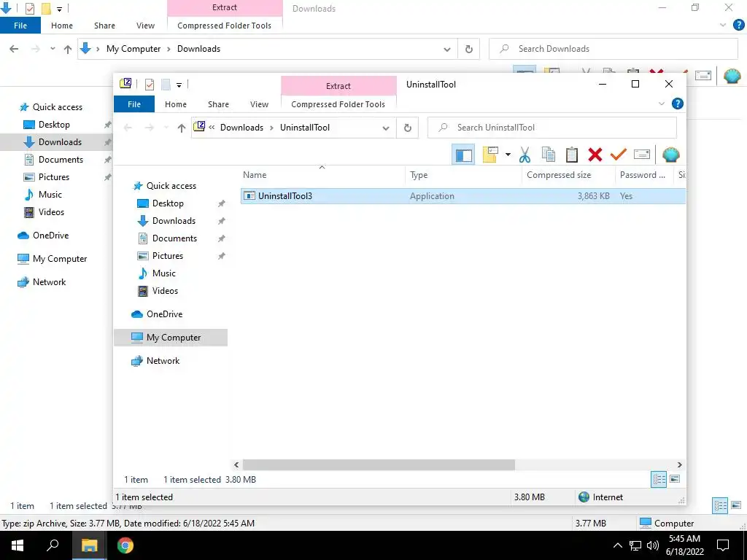The width and height of the screenshot is (747, 560).
Task: Click the shell settings icon in the Downloads window toolbar
Action: 732,76
